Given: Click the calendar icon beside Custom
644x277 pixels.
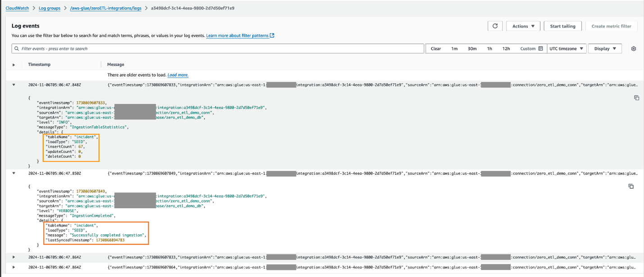Looking at the screenshot, I should coord(540,49).
